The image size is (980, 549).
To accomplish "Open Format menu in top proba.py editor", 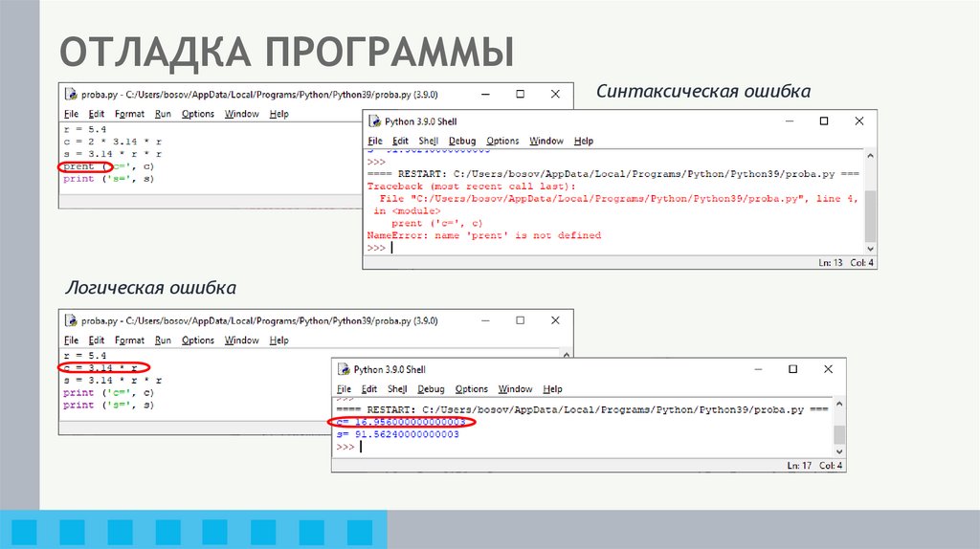I will [x=129, y=114].
